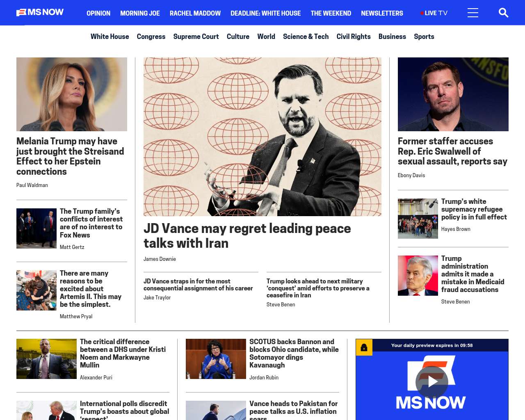Open Live TV with red dot
Viewport: 525px width, 420px height.
pyautogui.click(x=434, y=13)
